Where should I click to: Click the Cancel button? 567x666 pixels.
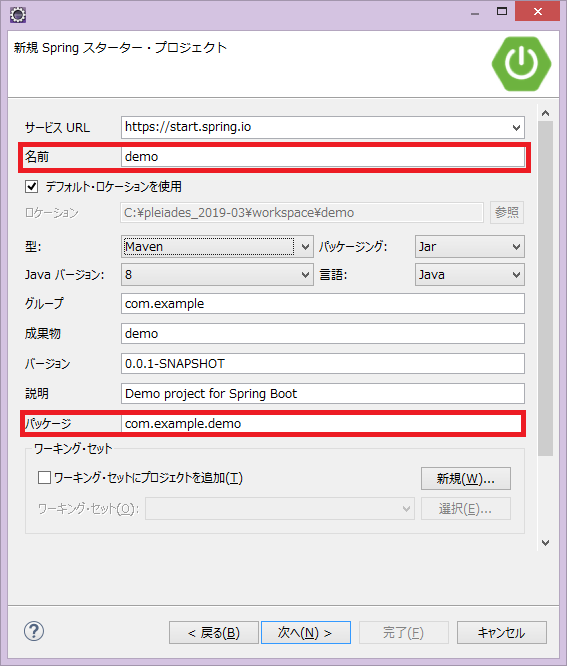502,633
